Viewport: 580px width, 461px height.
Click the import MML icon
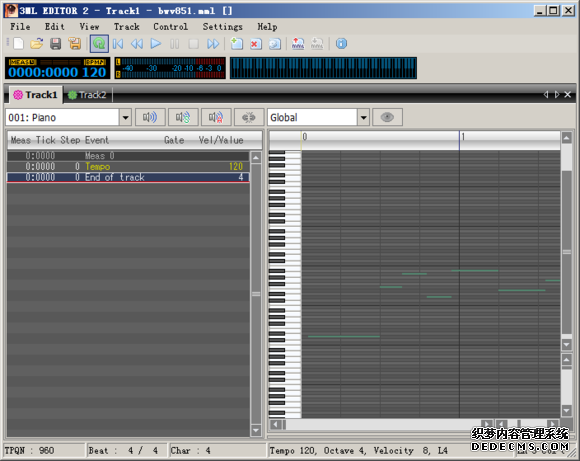click(317, 44)
